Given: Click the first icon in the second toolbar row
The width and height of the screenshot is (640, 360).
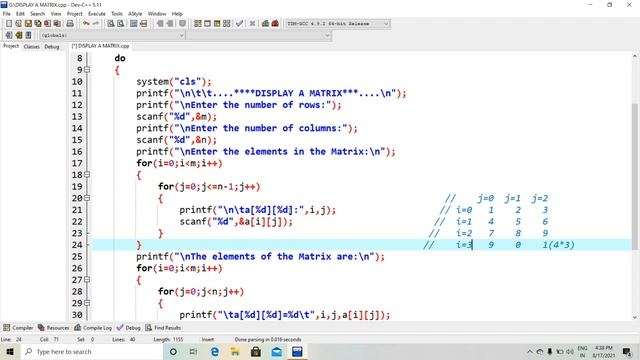Looking at the screenshot, I should 9,35.
